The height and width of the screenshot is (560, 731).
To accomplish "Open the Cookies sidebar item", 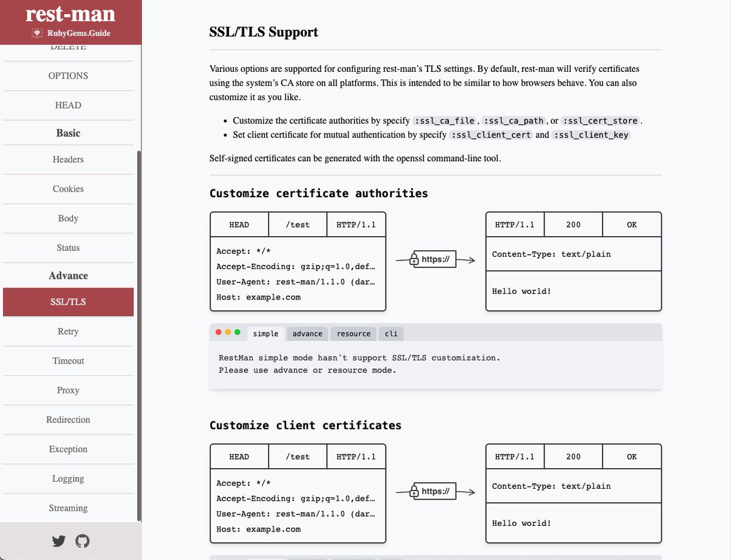I will point(68,189).
